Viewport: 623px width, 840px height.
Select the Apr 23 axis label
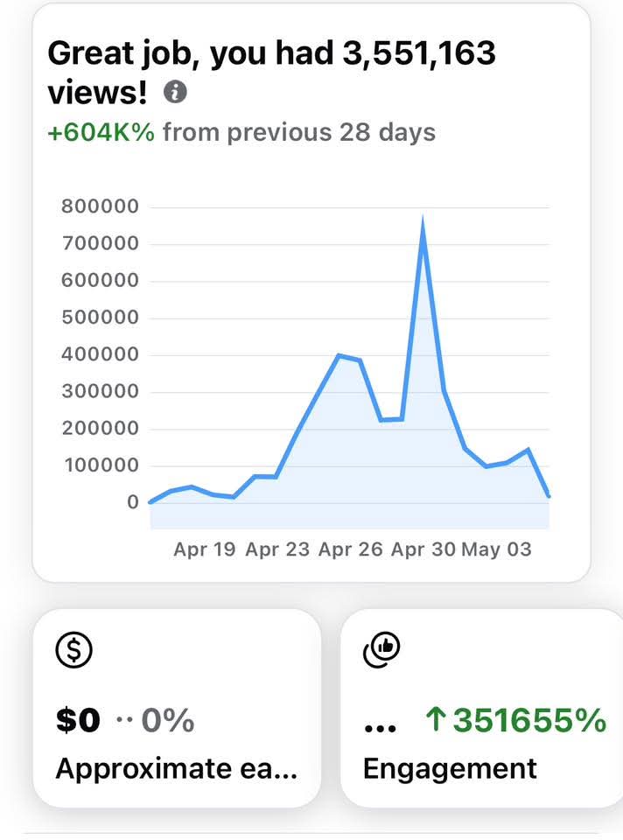pyautogui.click(x=276, y=550)
